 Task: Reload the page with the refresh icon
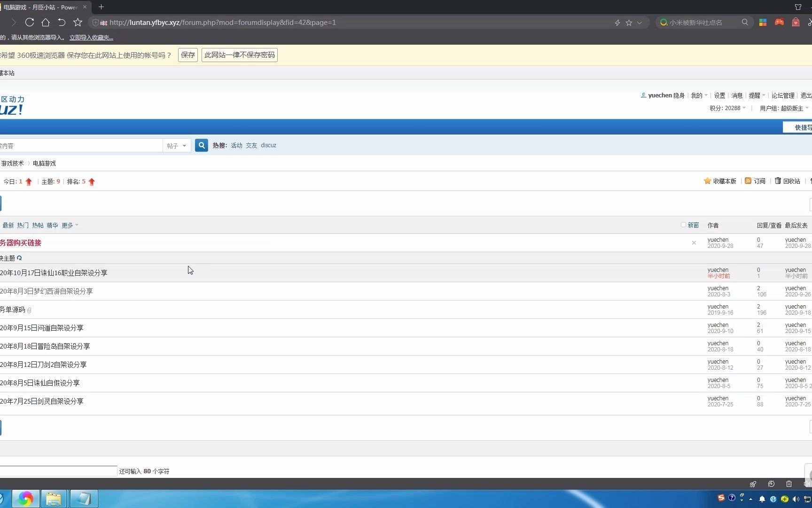(30, 22)
